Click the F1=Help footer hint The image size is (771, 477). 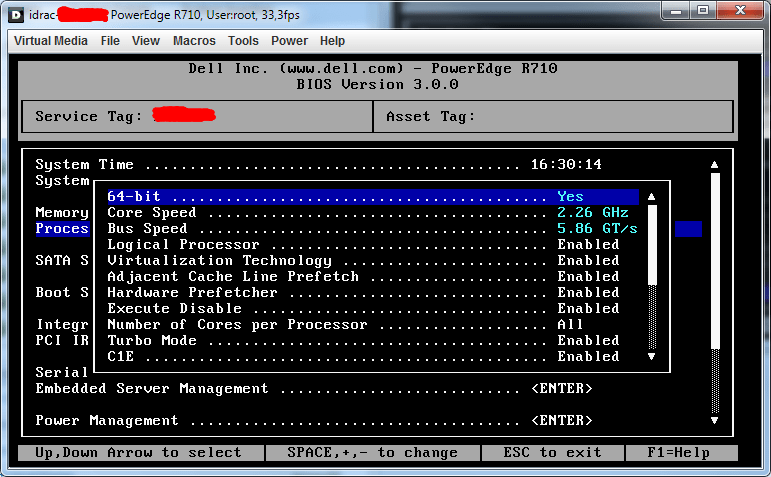(679, 452)
